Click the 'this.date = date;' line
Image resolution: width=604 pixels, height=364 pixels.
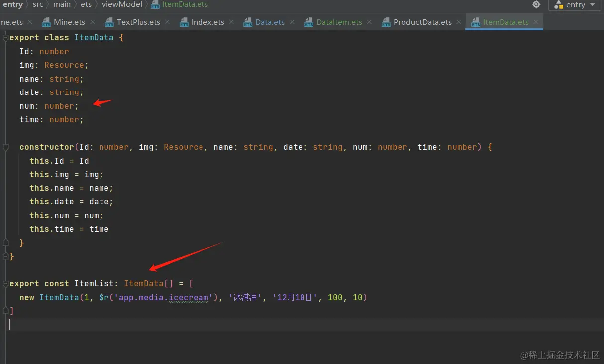[x=72, y=202]
